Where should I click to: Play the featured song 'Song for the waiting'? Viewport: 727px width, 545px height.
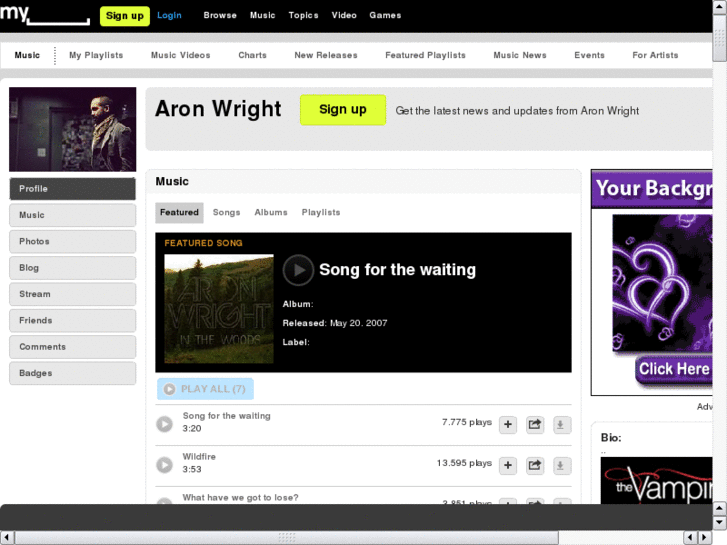coord(298,269)
